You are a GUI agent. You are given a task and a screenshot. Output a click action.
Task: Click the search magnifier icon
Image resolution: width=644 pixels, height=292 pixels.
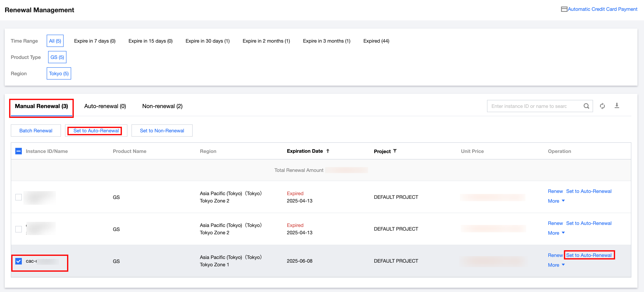586,106
